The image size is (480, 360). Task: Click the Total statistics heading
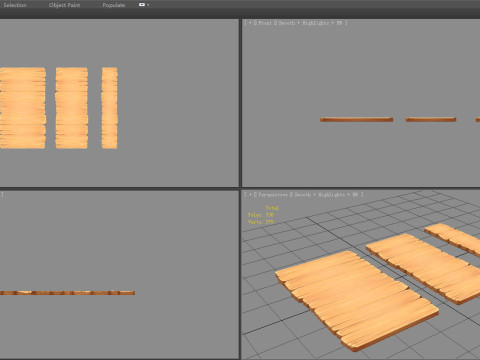coord(272,208)
